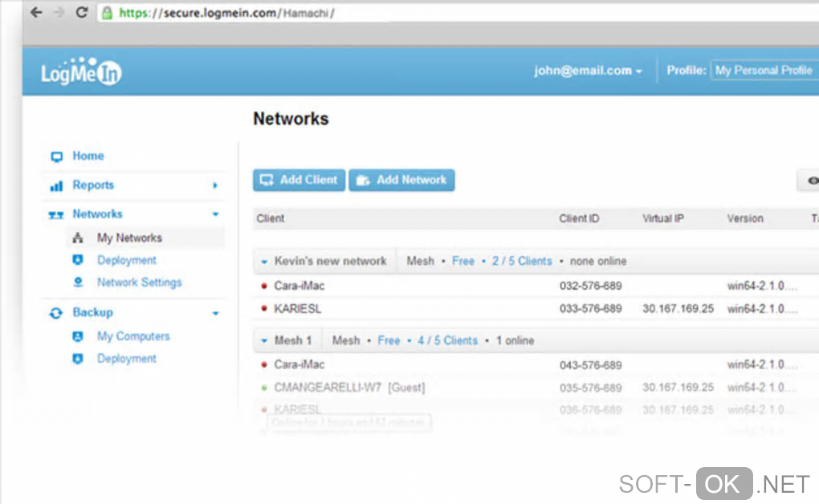Collapse the Kevin's new network group arrow

[x=264, y=262]
